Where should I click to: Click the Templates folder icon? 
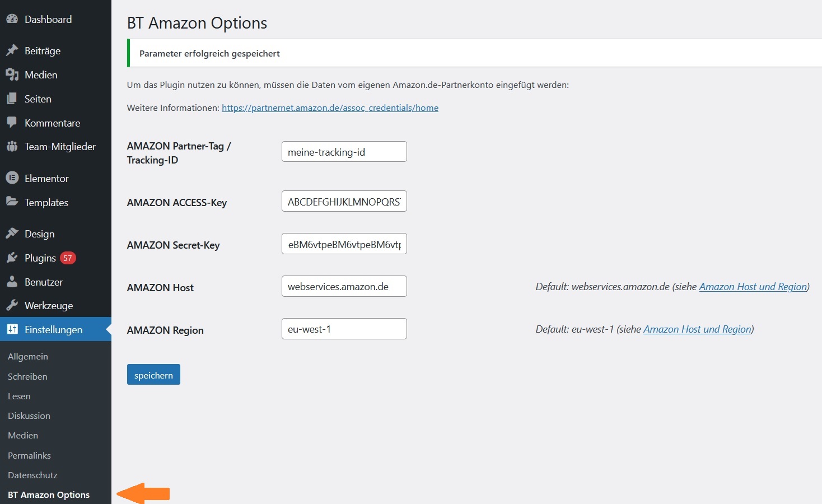click(x=12, y=202)
